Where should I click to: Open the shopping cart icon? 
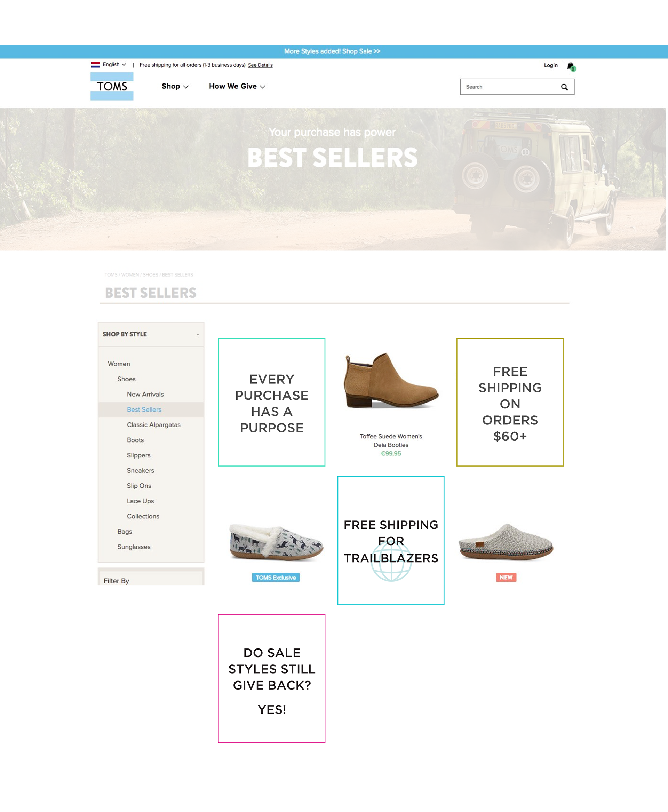[571, 66]
